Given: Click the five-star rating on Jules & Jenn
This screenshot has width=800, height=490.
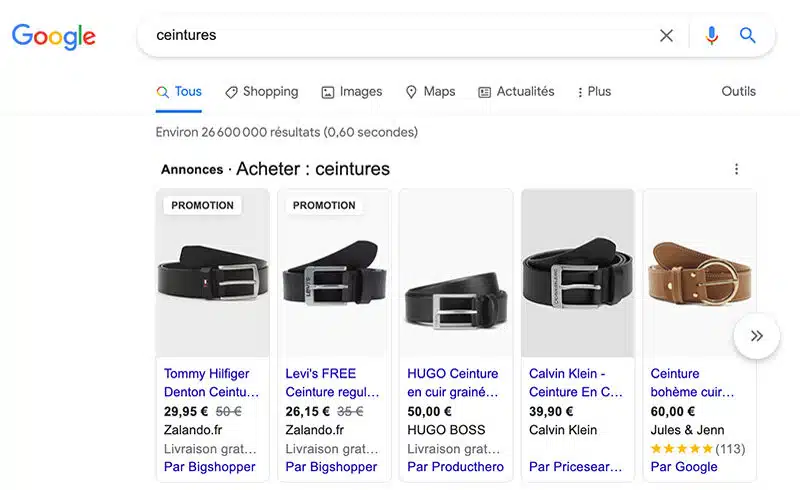Looking at the screenshot, I should pos(681,449).
